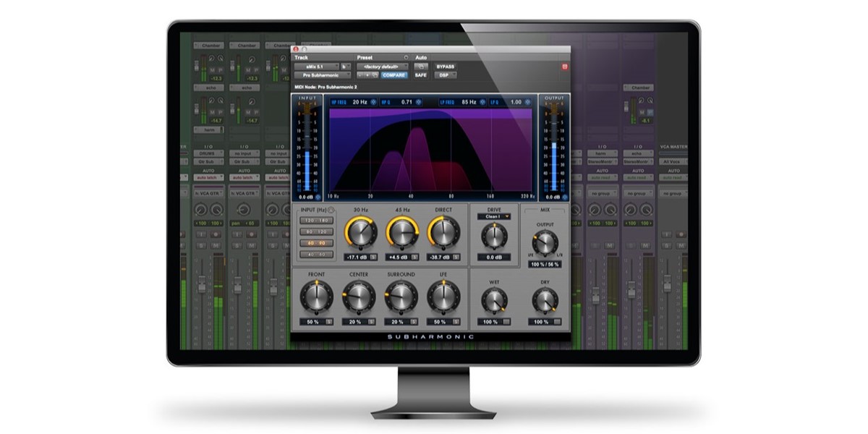Viewport: 868px width, 434px height.
Task: Click the HP FREQ value 20 Hz
Action: coord(359,102)
